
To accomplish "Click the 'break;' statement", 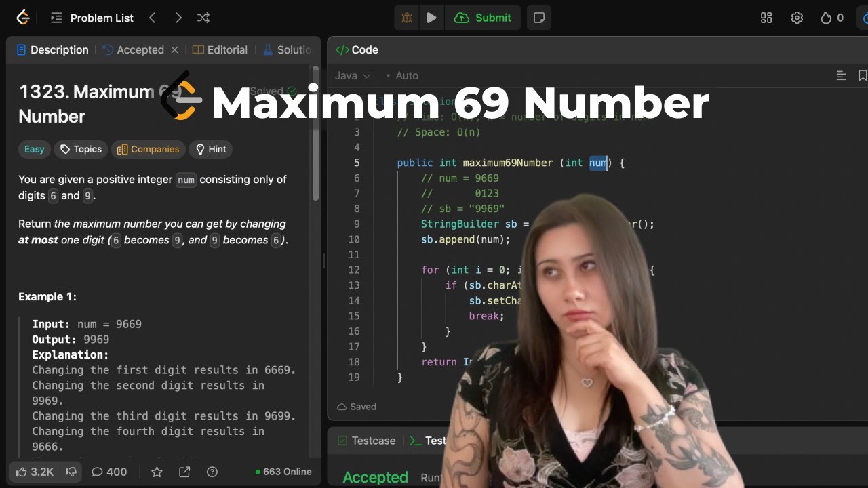I will pyautogui.click(x=486, y=316).
